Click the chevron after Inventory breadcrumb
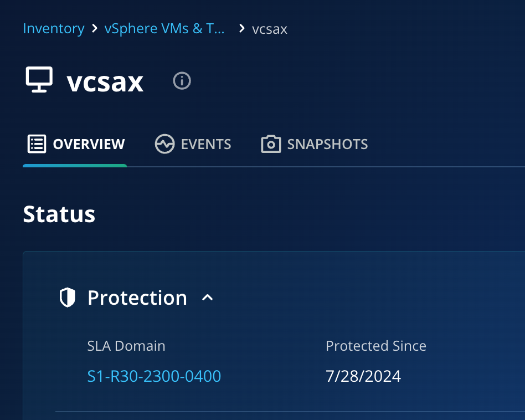 (x=95, y=28)
